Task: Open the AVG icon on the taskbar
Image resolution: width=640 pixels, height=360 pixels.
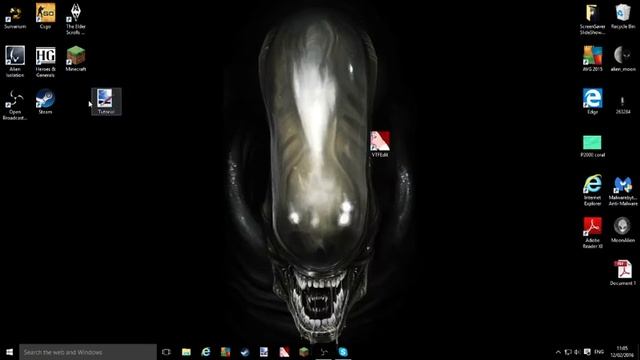Action: (225, 352)
